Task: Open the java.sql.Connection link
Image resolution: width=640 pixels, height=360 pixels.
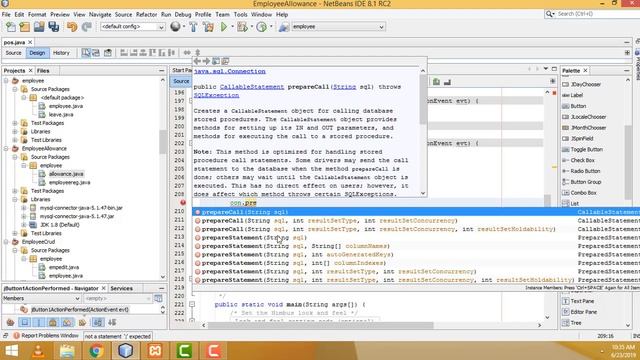Action: point(229,71)
